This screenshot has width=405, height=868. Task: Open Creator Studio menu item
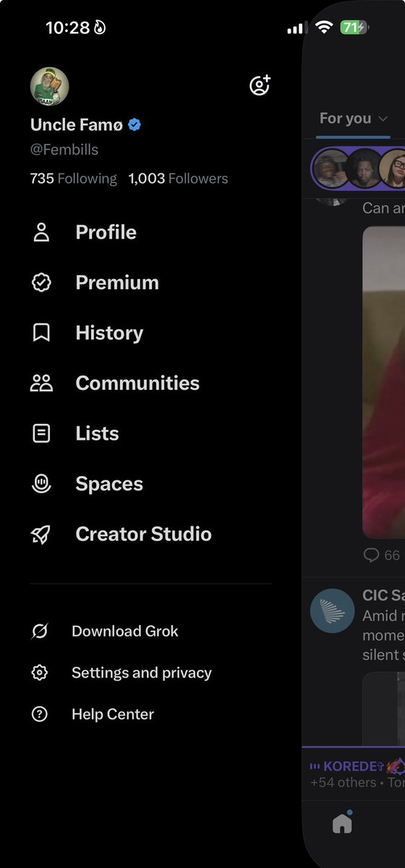tap(143, 535)
